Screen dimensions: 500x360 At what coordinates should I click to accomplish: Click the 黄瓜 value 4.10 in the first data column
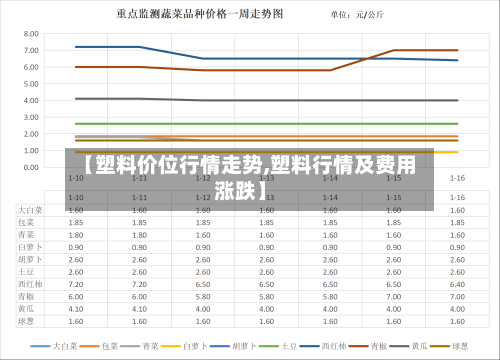(76, 309)
